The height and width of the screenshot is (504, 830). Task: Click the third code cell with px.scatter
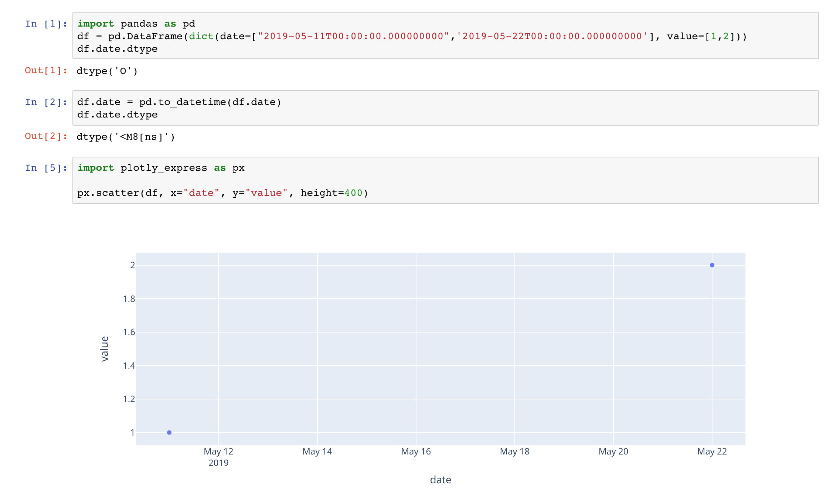[445, 180]
